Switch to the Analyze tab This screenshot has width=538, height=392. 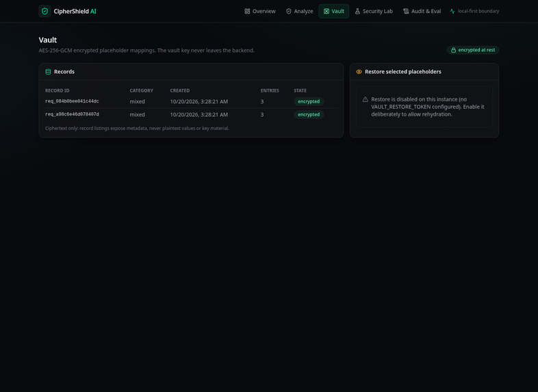click(x=299, y=12)
